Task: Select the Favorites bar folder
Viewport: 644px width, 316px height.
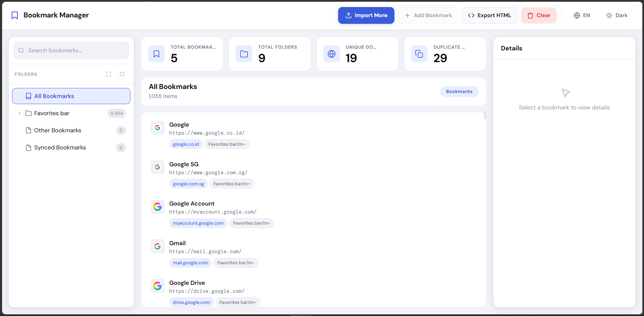Action: [x=71, y=114]
